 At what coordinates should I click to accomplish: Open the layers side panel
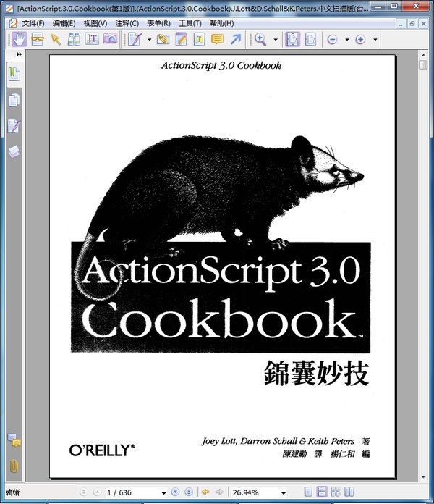click(14, 151)
